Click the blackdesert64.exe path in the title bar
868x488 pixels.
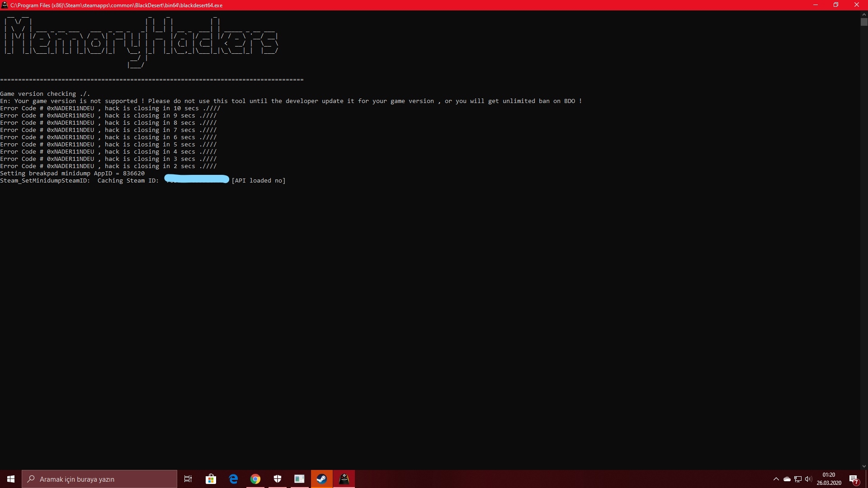[x=117, y=5]
